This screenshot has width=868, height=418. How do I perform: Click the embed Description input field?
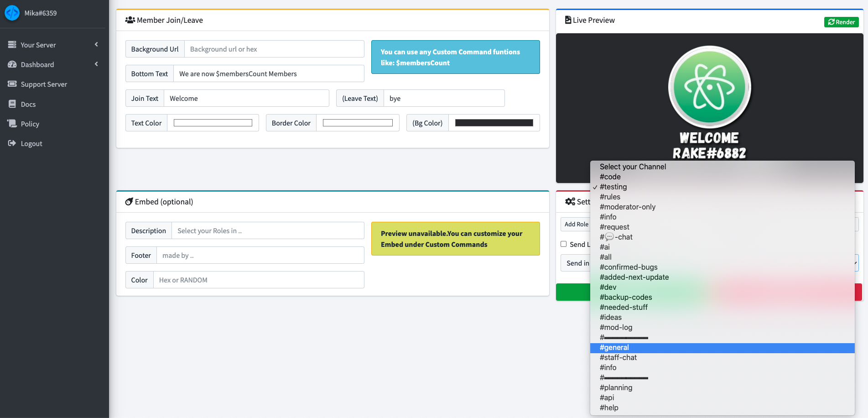268,230
